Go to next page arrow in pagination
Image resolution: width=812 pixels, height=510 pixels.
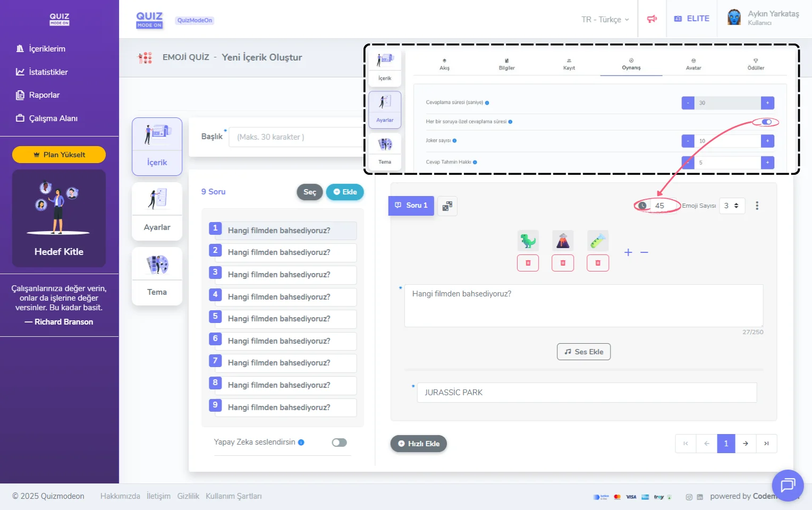tap(746, 444)
